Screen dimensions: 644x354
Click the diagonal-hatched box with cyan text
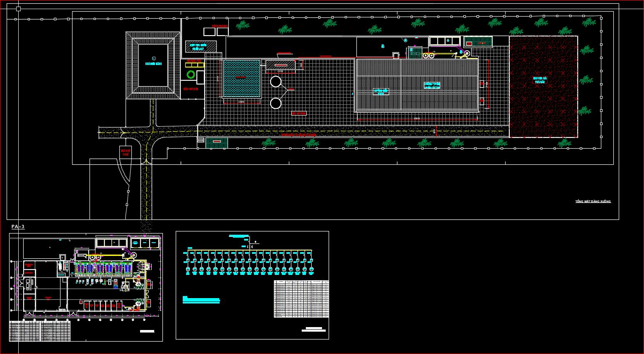[201, 46]
